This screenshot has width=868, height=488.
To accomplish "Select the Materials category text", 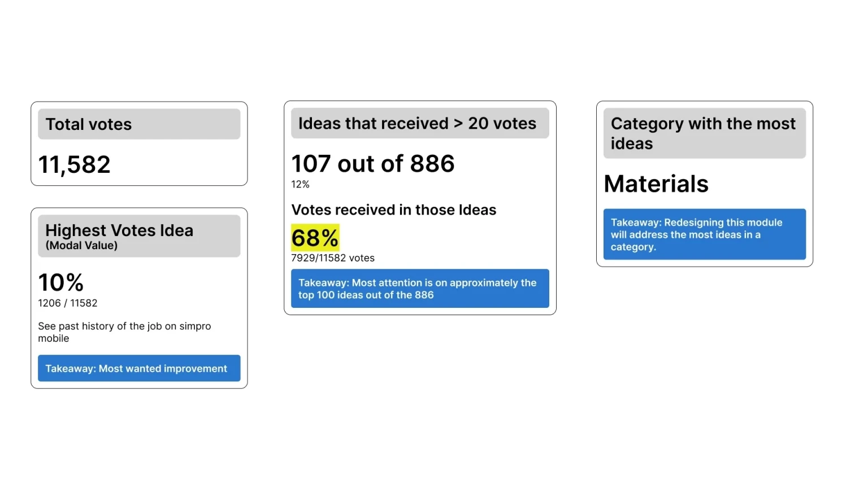I will [x=656, y=184].
